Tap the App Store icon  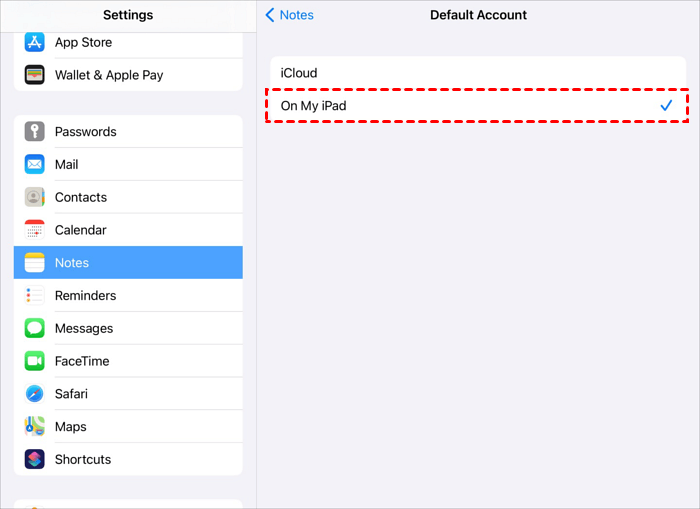(35, 42)
